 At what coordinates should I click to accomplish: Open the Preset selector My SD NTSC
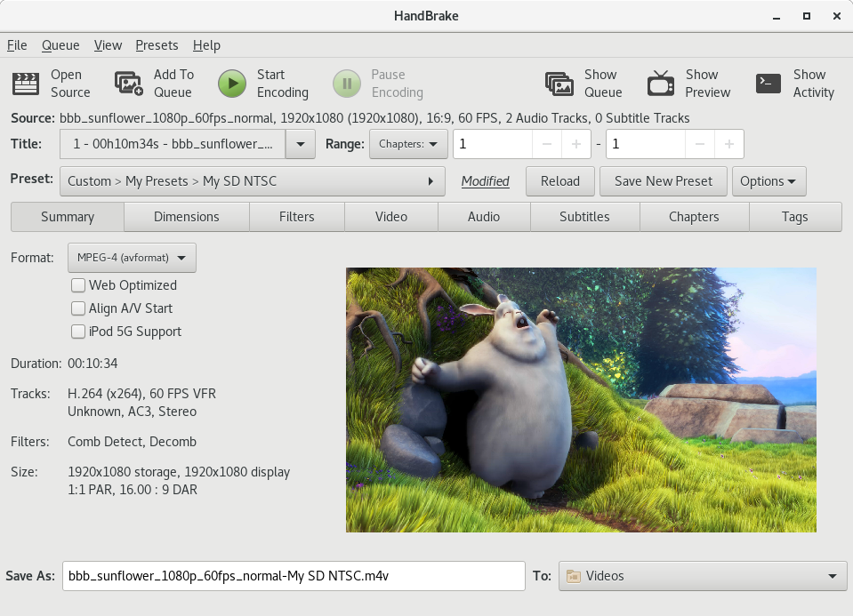click(253, 181)
